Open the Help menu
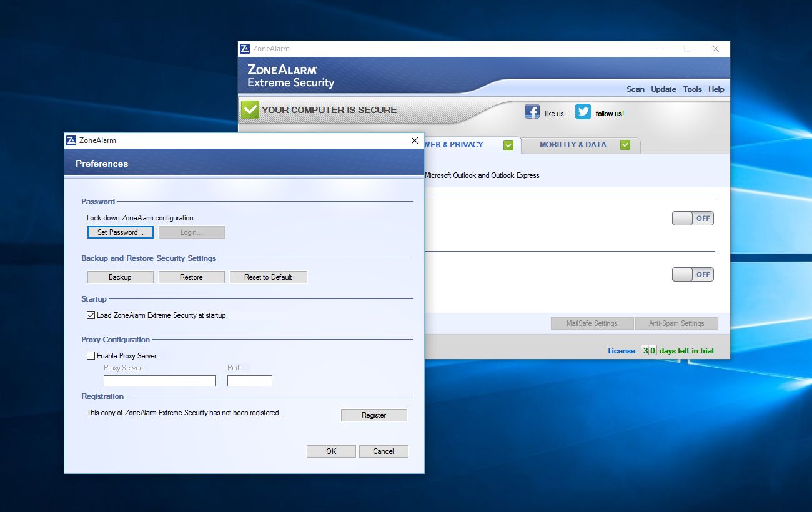Image resolution: width=812 pixels, height=512 pixels. [x=716, y=89]
